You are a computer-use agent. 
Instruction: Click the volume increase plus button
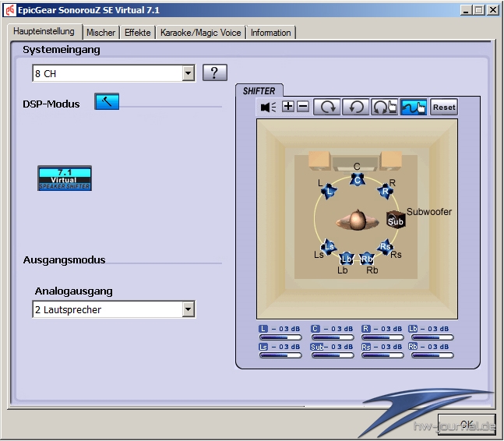point(288,107)
